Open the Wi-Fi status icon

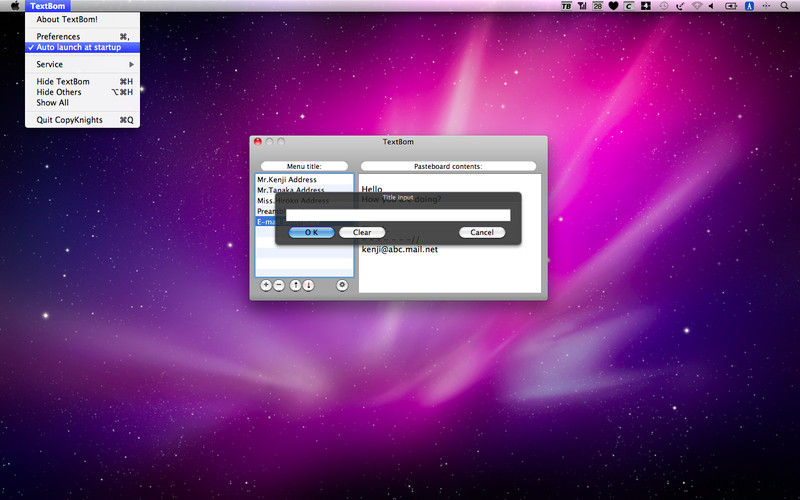697,6
